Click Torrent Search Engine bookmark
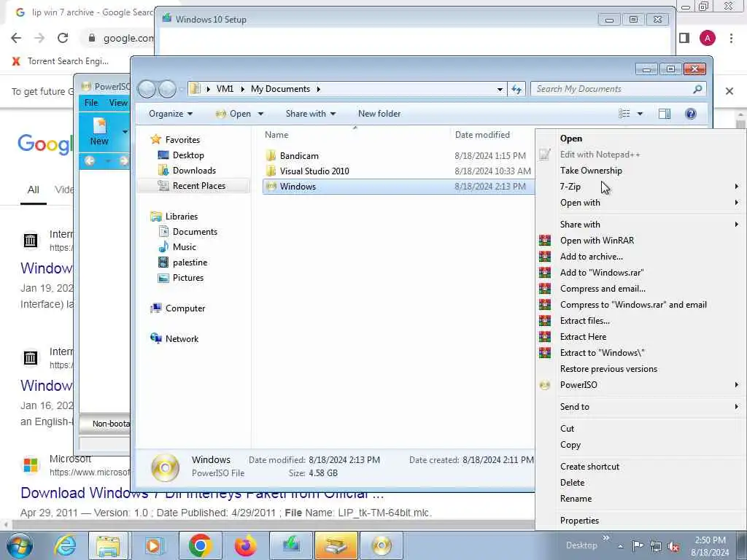This screenshot has width=747, height=560. (x=60, y=61)
